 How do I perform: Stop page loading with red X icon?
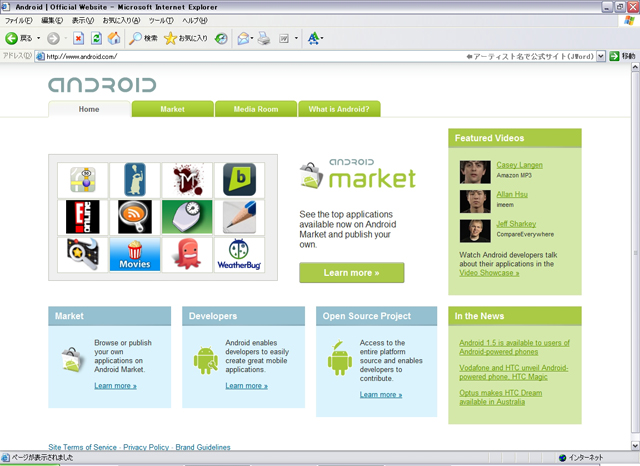pos(78,38)
